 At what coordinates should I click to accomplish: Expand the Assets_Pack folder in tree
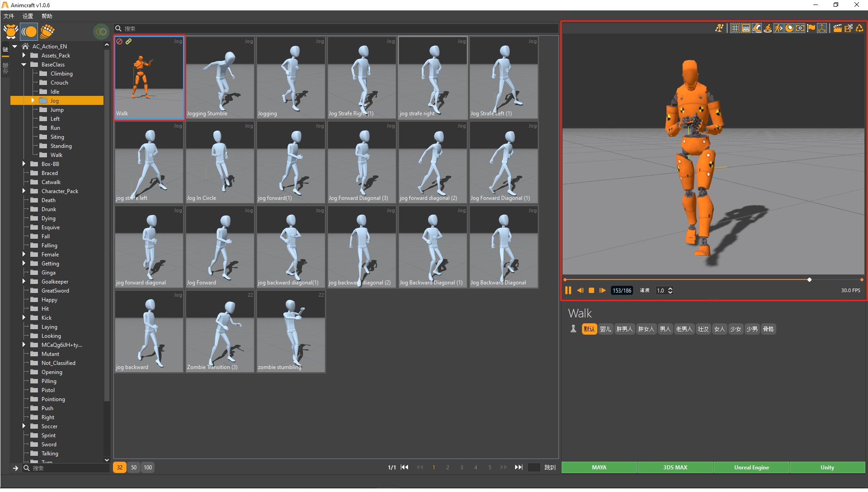(x=24, y=55)
